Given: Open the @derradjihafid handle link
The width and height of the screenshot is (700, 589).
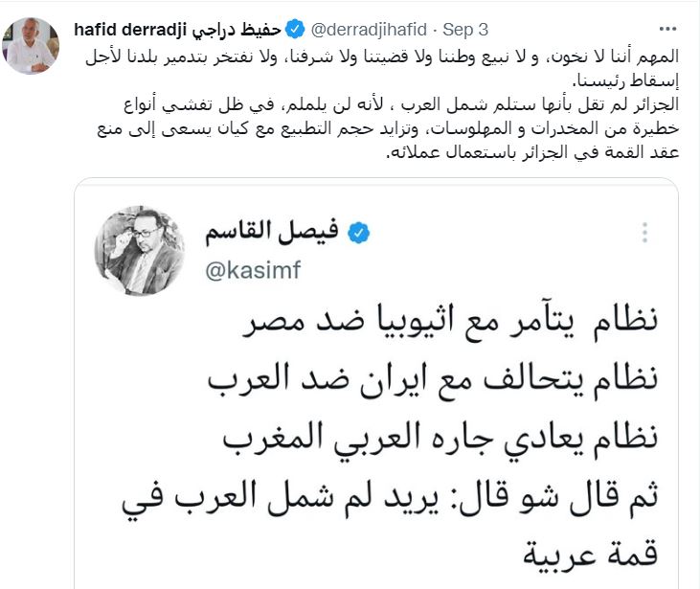Looking at the screenshot, I should pyautogui.click(x=369, y=30).
